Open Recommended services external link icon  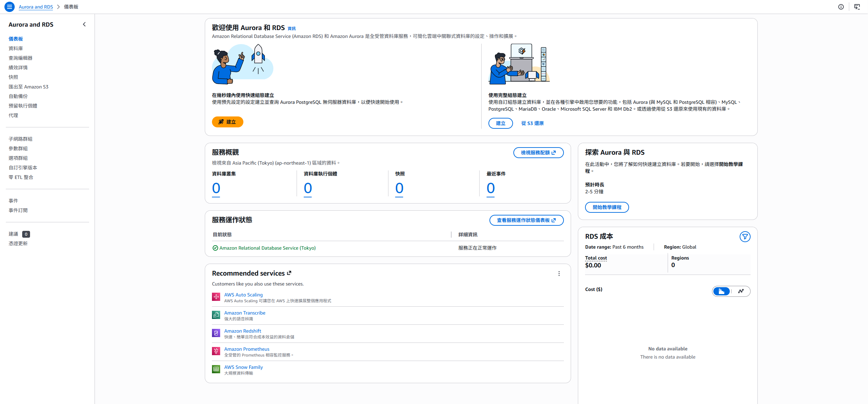point(289,273)
